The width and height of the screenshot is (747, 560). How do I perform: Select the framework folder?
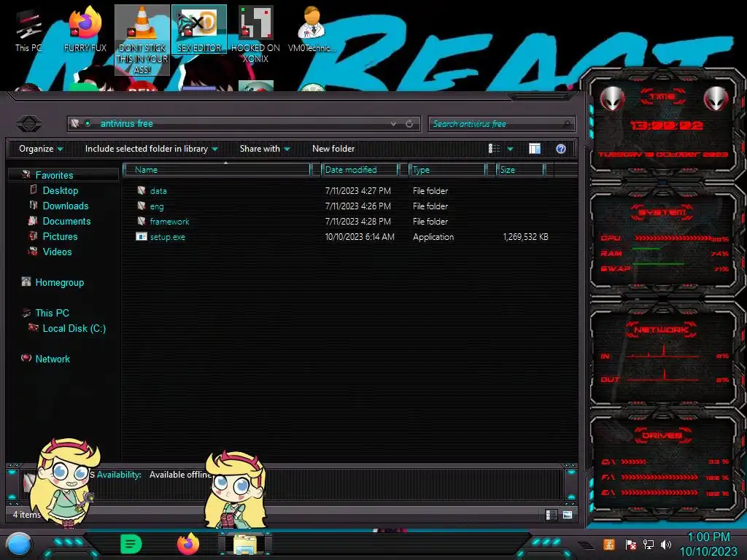coord(169,222)
